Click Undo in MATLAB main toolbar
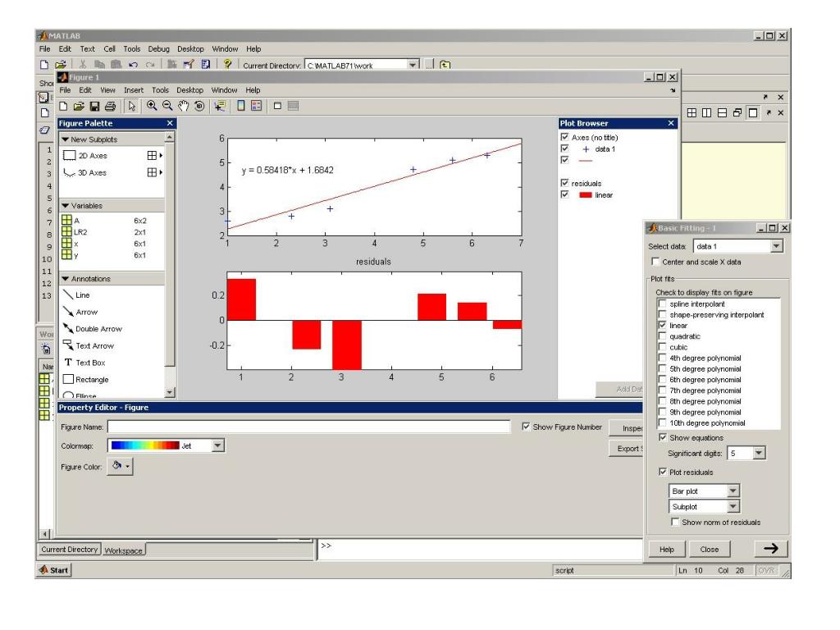 click(133, 65)
